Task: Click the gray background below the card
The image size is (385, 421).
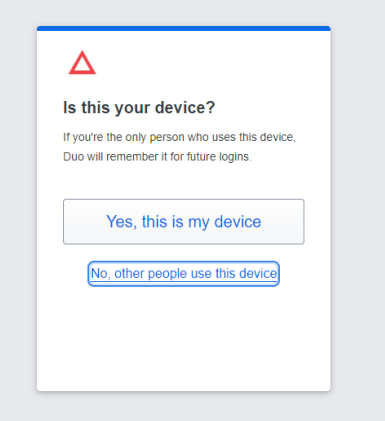Action: tap(184, 407)
